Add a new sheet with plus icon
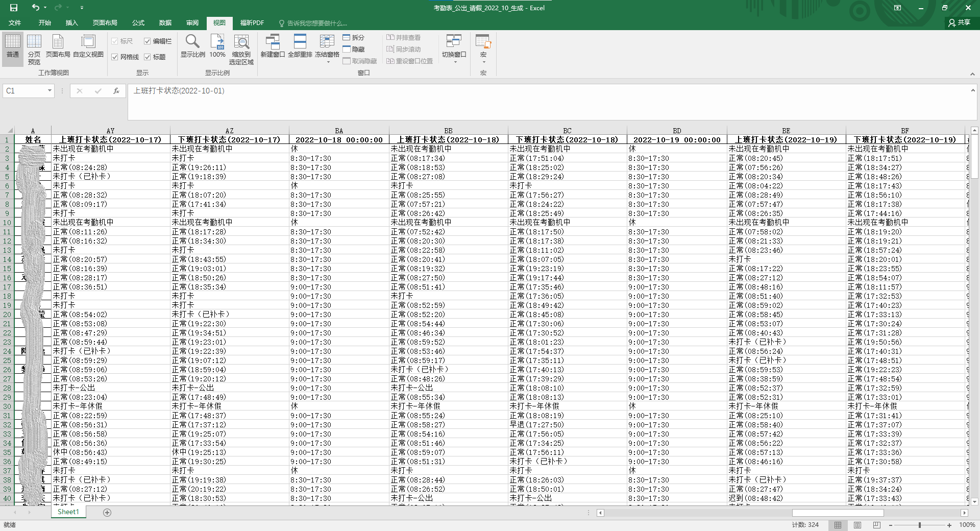Viewport: 980px width, 531px height. tap(107, 513)
